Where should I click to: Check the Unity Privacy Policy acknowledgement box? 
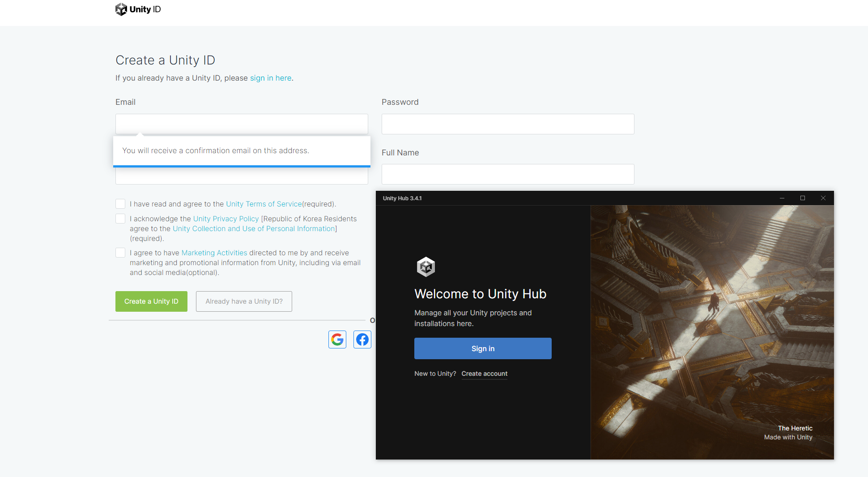point(120,219)
